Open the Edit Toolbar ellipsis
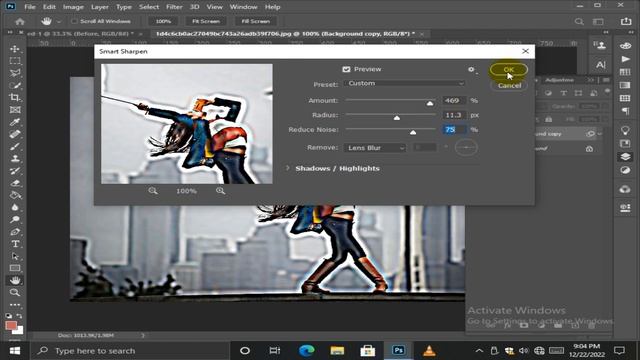Screen dimensions: 640x360 [15, 304]
